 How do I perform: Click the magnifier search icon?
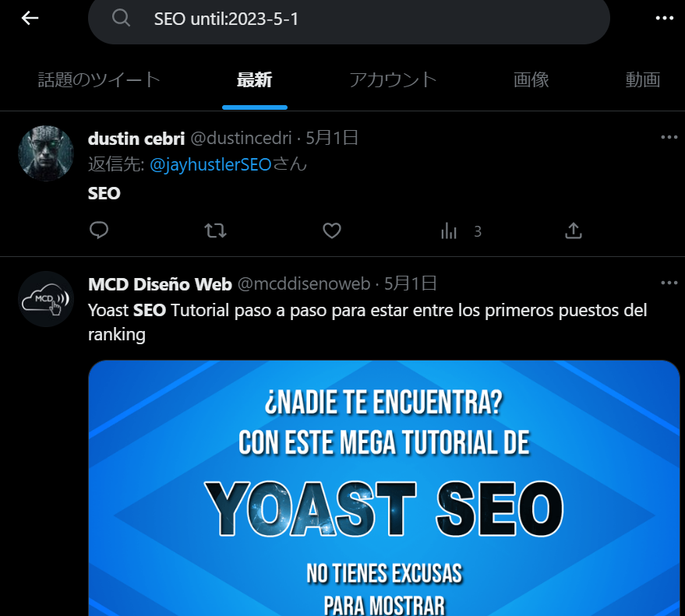pyautogui.click(x=121, y=19)
